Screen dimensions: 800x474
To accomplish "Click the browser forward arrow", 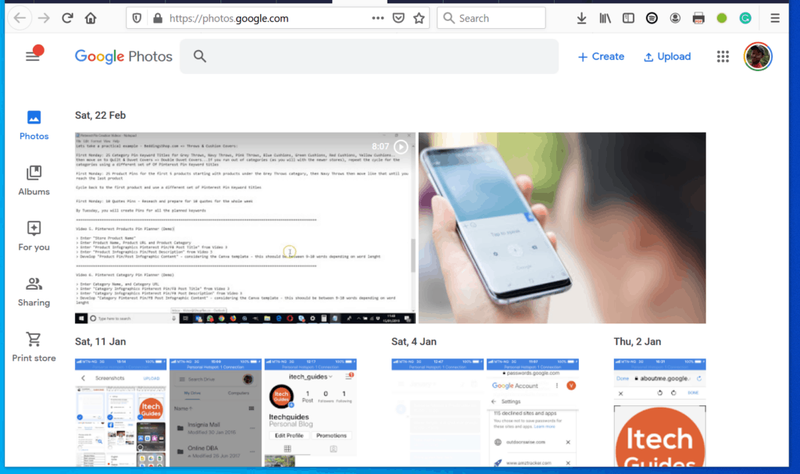I will pyautogui.click(x=44, y=18).
